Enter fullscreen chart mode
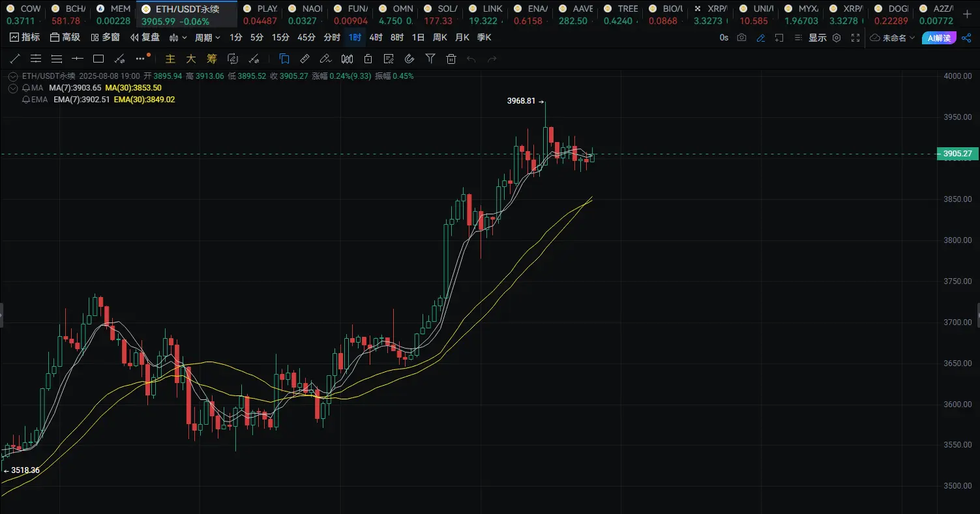The height and width of the screenshot is (514, 980). [855, 38]
